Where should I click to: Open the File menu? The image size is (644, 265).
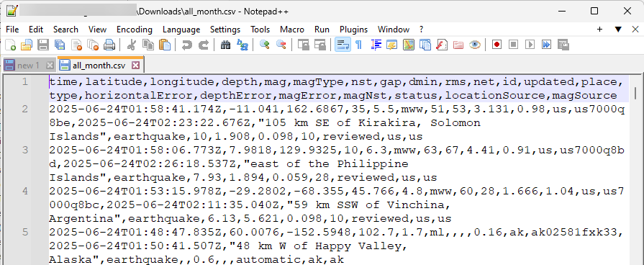[x=12, y=30]
